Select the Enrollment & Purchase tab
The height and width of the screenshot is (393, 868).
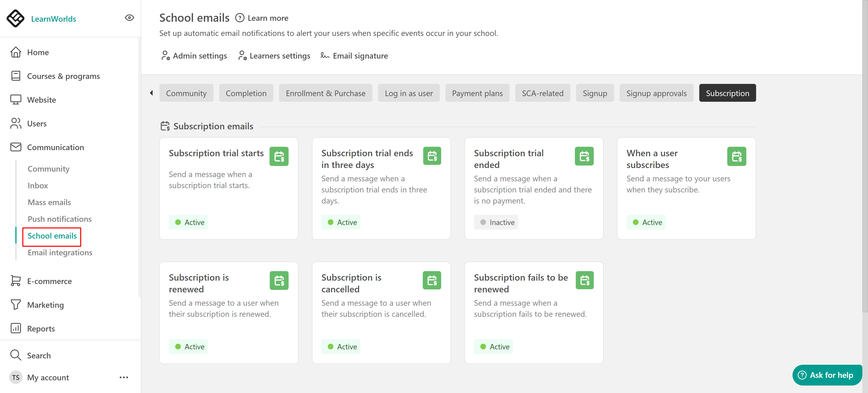[x=325, y=93]
